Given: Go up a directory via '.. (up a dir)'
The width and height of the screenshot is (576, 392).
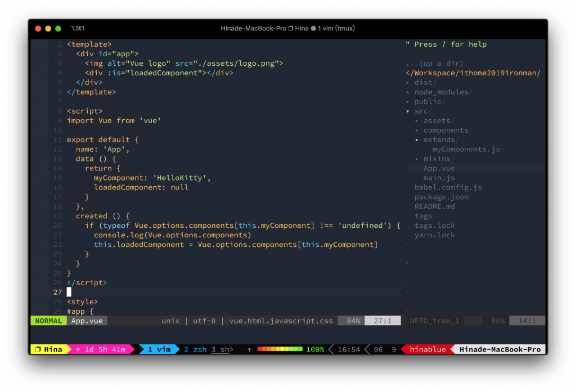Looking at the screenshot, I should tap(435, 64).
